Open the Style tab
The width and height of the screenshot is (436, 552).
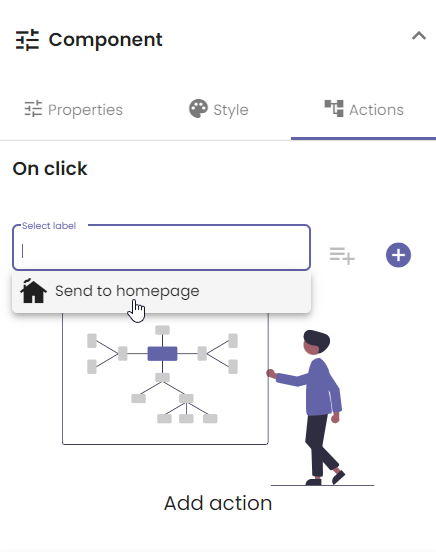pos(218,109)
